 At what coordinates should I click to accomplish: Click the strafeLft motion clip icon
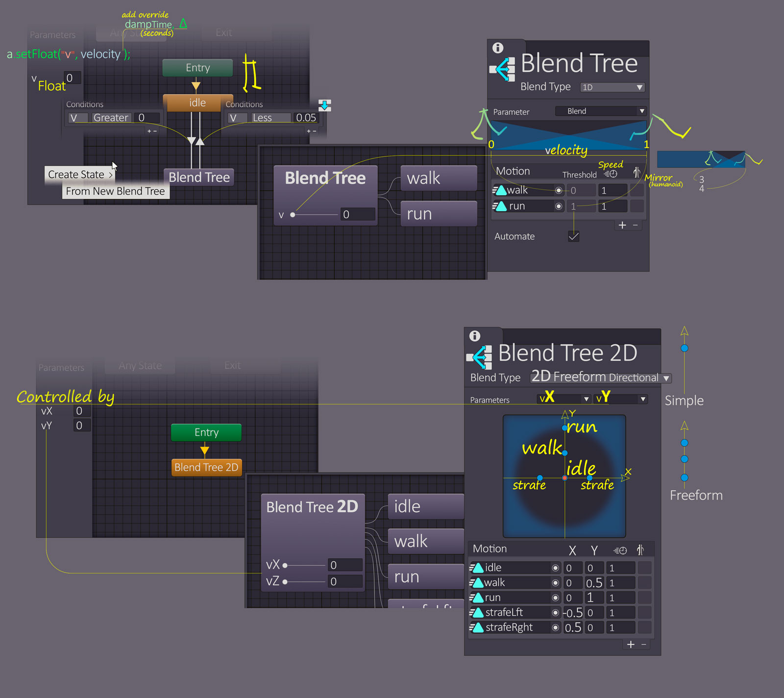[476, 612]
